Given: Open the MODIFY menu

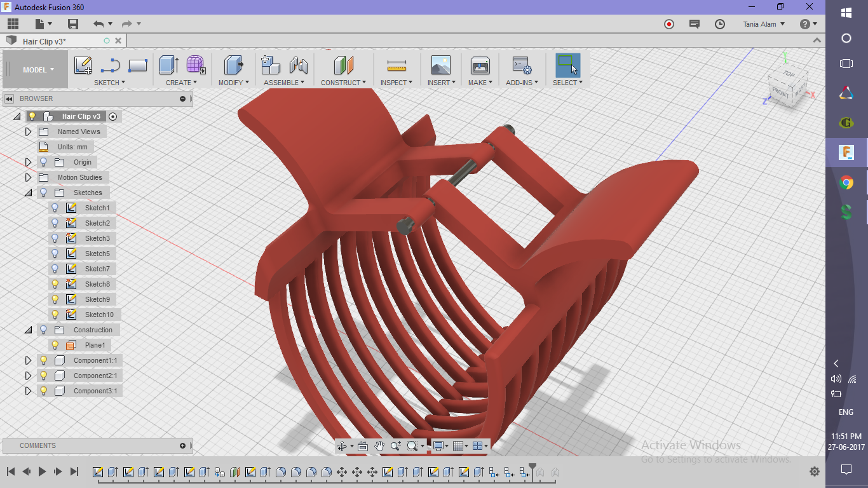Looking at the screenshot, I should [x=233, y=83].
